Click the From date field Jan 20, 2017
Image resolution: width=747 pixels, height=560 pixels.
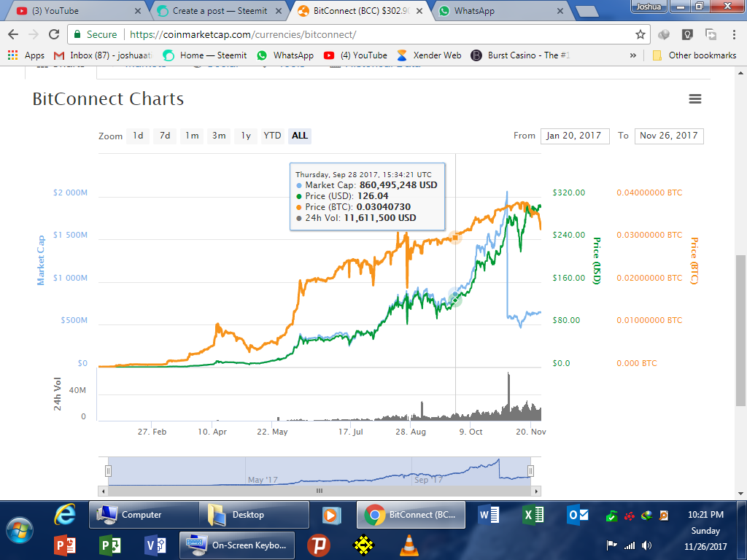coord(575,136)
